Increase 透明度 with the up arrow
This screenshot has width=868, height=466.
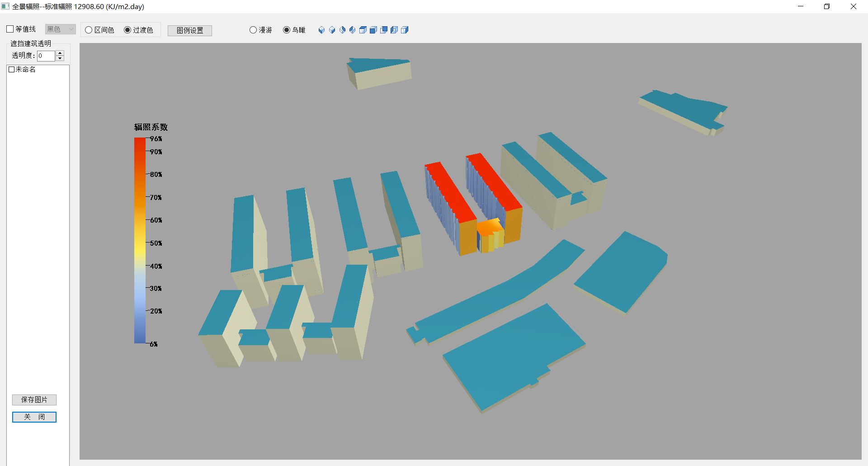pyautogui.click(x=60, y=53)
